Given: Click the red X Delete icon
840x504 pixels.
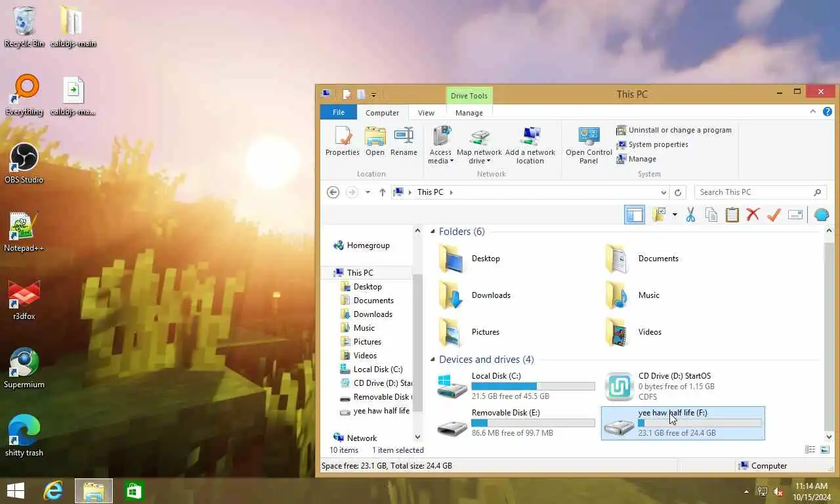Looking at the screenshot, I should pyautogui.click(x=753, y=215).
